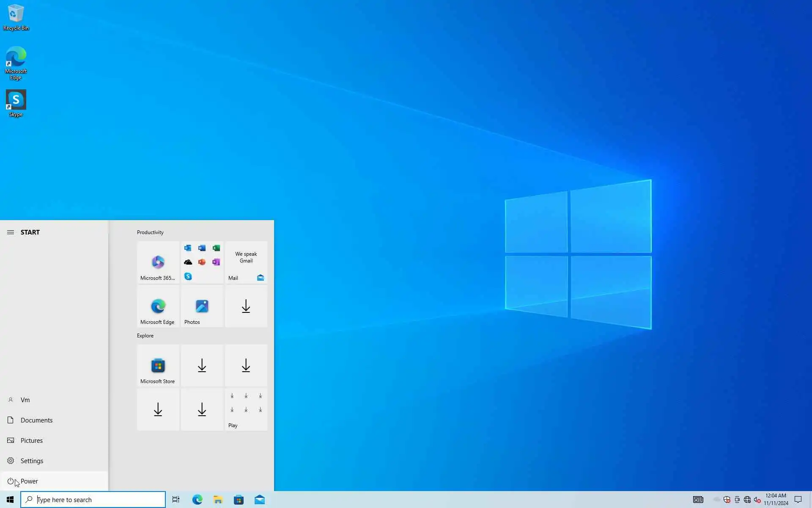Open the Office apps folder tile

(x=202, y=262)
